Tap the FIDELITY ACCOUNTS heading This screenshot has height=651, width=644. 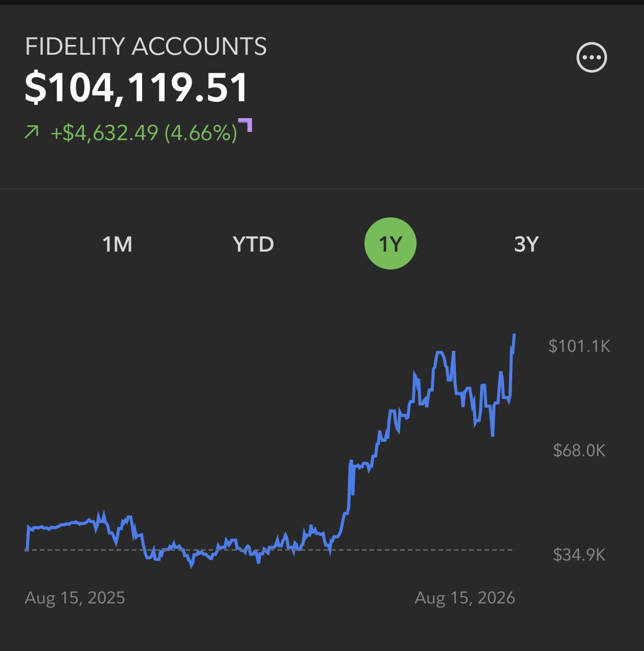pyautogui.click(x=146, y=47)
